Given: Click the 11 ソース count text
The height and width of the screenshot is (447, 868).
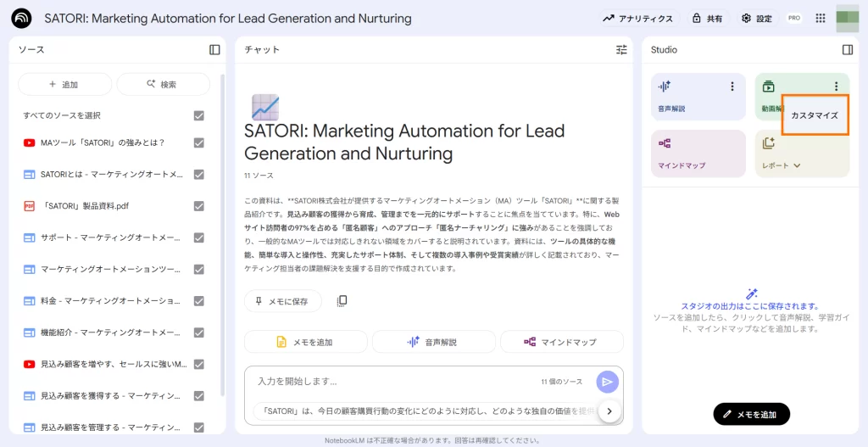Looking at the screenshot, I should pyautogui.click(x=259, y=176).
